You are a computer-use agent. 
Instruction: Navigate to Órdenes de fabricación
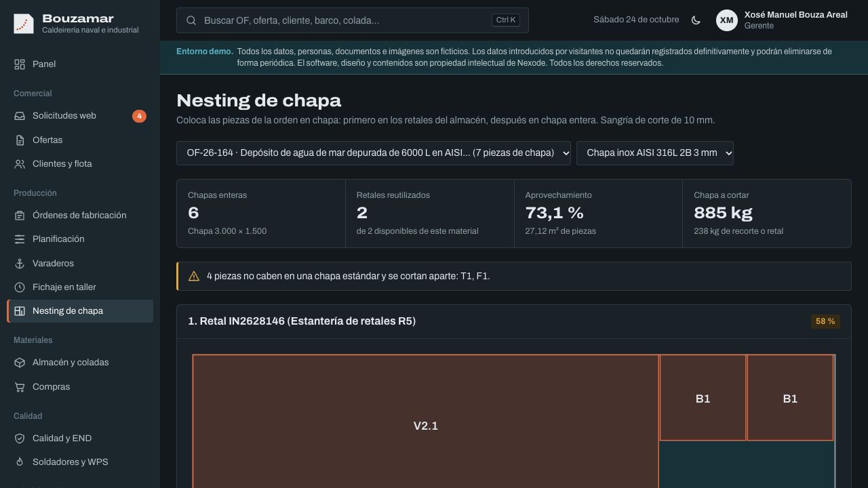80,216
